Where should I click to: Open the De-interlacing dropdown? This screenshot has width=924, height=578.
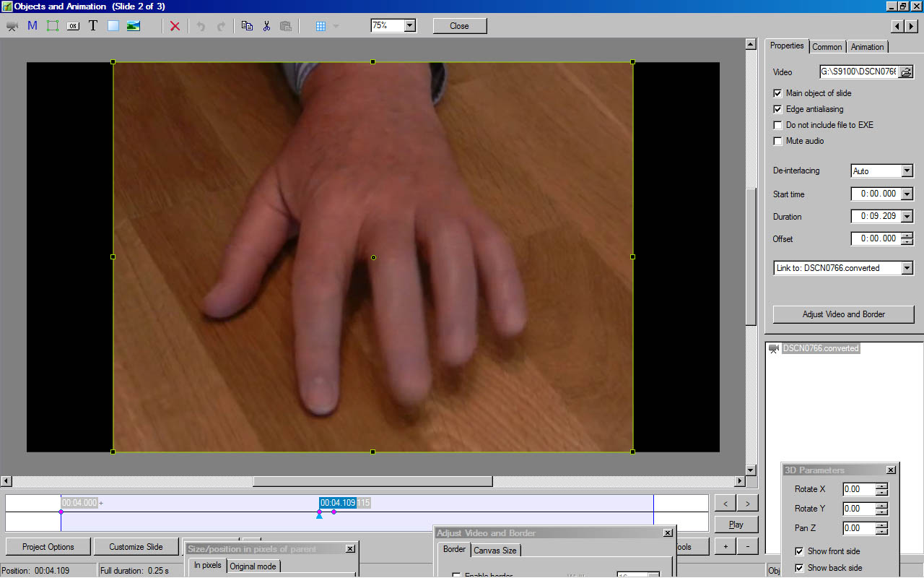click(x=907, y=171)
